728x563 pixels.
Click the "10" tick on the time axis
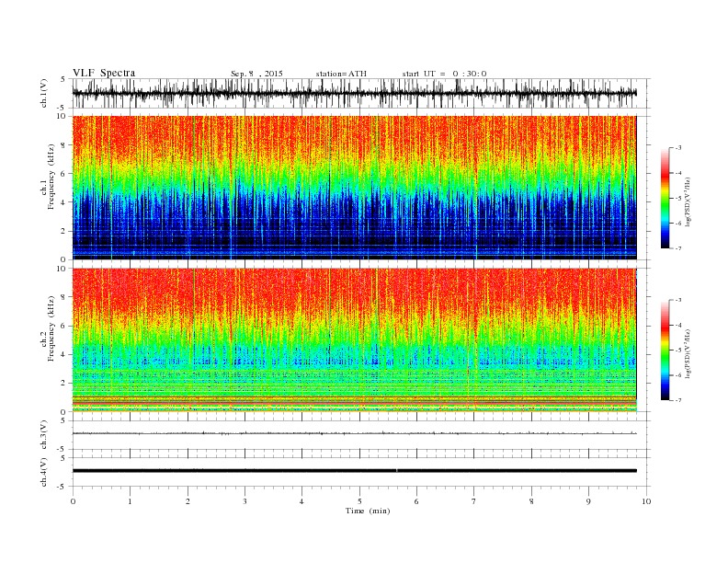pyautogui.click(x=646, y=501)
